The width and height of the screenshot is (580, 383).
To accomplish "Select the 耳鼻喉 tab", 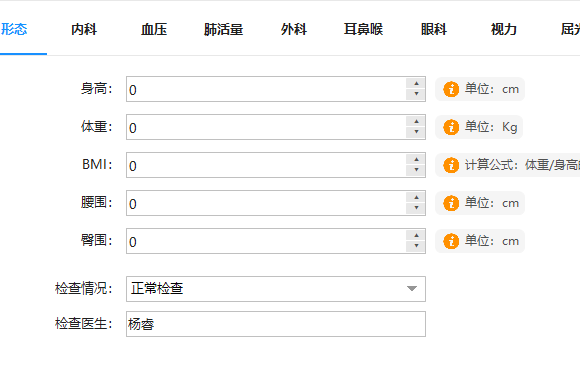I will tap(363, 29).
